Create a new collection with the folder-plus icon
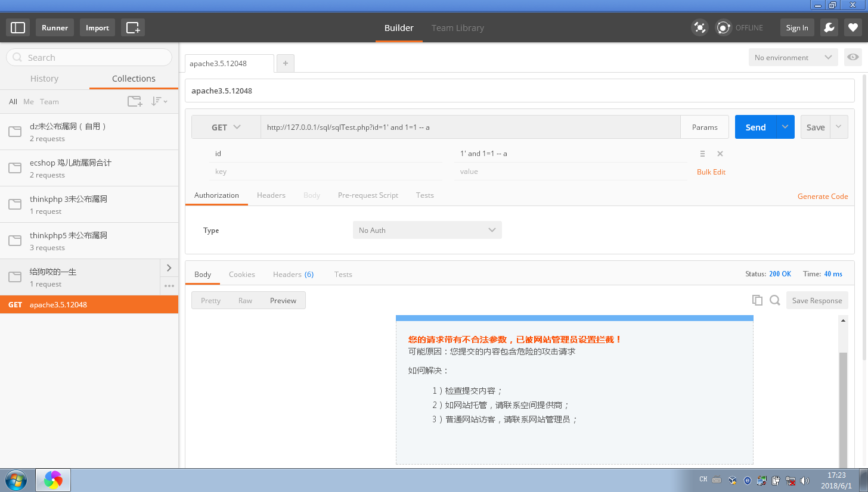 (x=135, y=101)
